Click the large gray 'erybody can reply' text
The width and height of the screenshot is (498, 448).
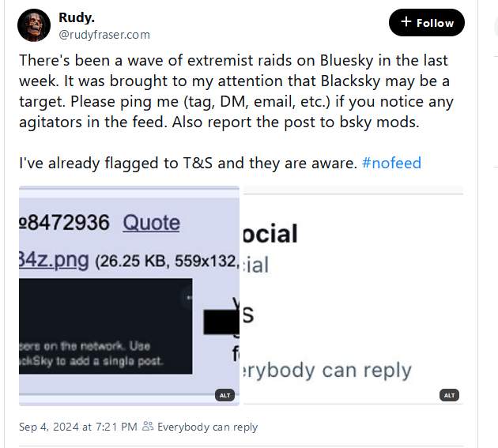click(327, 371)
